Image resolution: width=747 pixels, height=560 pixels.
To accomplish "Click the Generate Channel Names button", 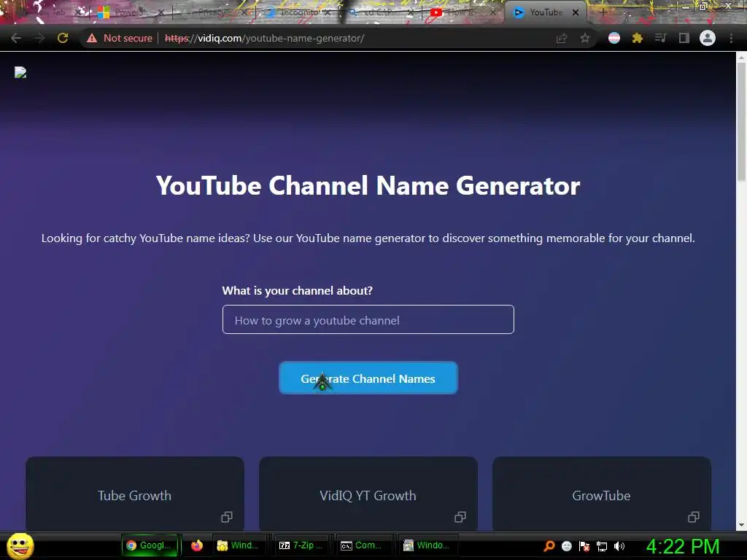I will (x=368, y=378).
